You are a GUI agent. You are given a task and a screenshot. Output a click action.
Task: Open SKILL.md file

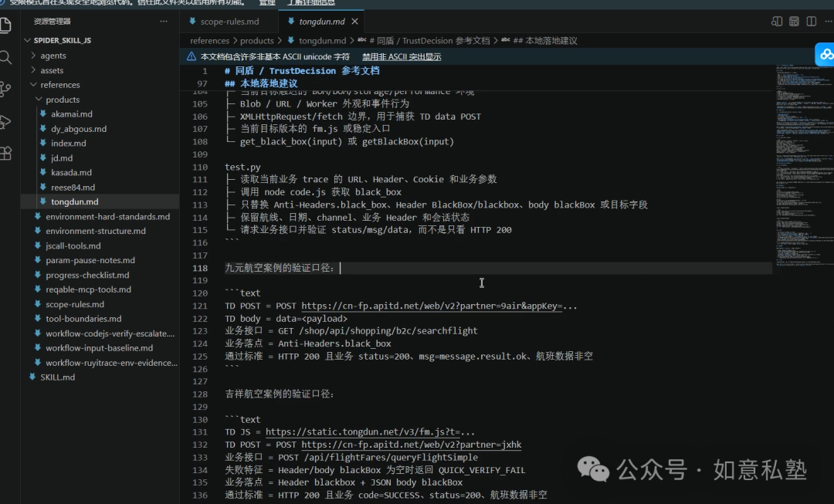[x=57, y=377]
